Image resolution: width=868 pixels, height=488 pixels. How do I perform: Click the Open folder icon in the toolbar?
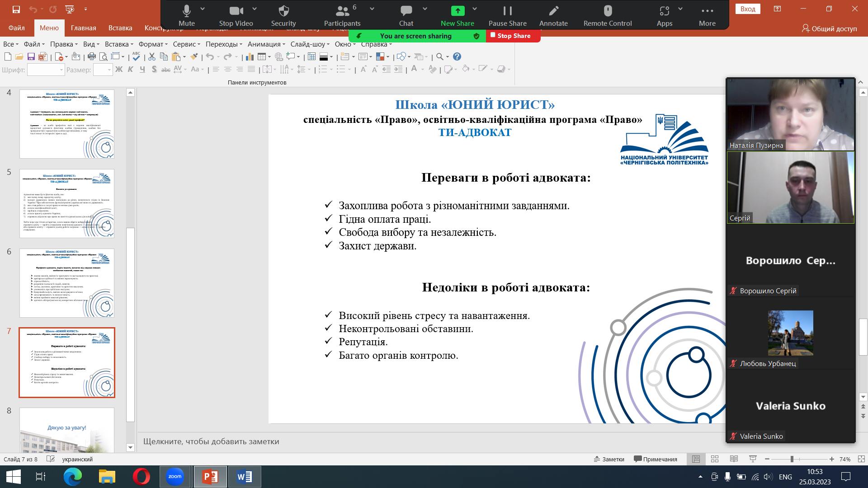pyautogui.click(x=19, y=56)
